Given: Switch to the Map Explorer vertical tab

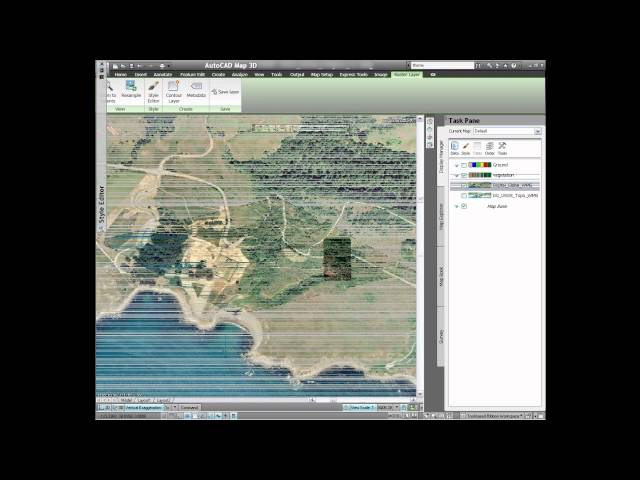Looking at the screenshot, I should 441,217.
